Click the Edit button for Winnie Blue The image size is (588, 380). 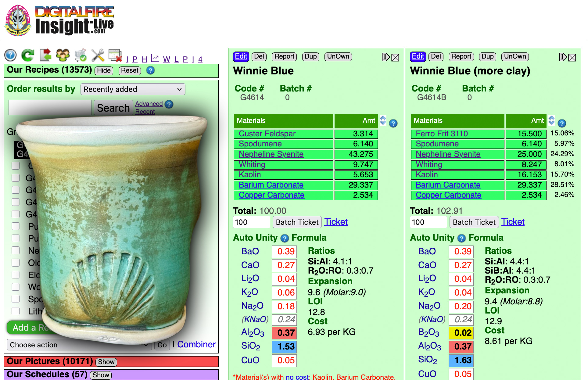coord(241,56)
